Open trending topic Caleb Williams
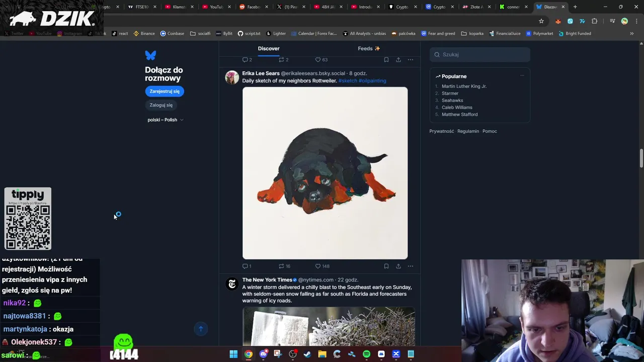Viewport: 644px width, 362px height. pyautogui.click(x=457, y=107)
